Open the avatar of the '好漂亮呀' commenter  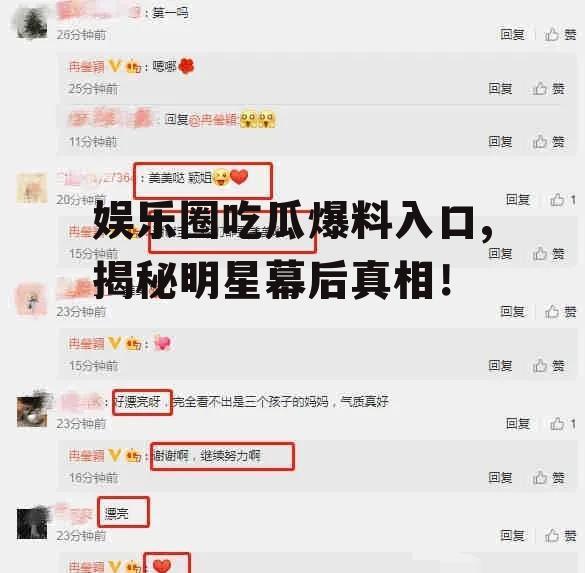coord(32,412)
